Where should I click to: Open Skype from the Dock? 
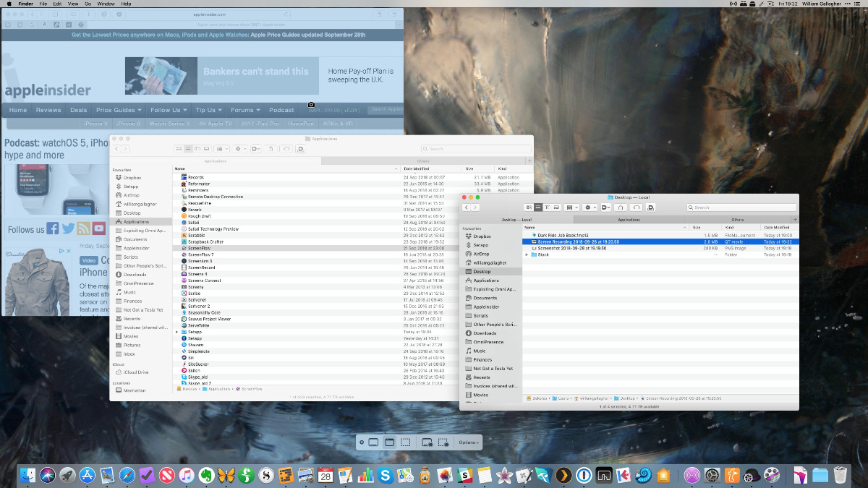coord(386,475)
